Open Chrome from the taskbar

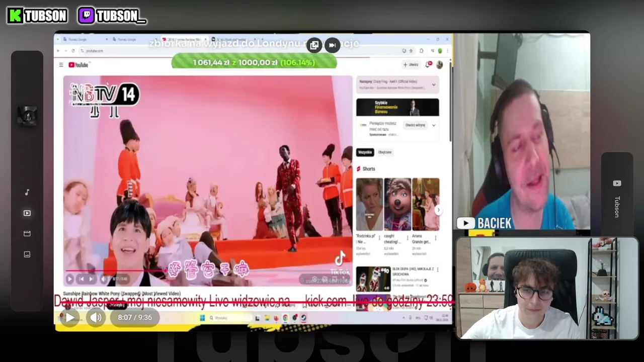285,318
